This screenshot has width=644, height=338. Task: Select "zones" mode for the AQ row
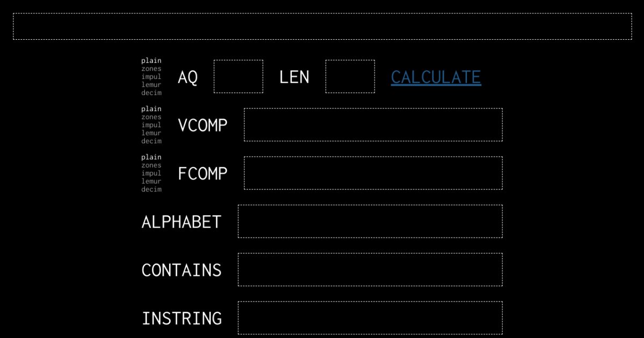coord(151,69)
